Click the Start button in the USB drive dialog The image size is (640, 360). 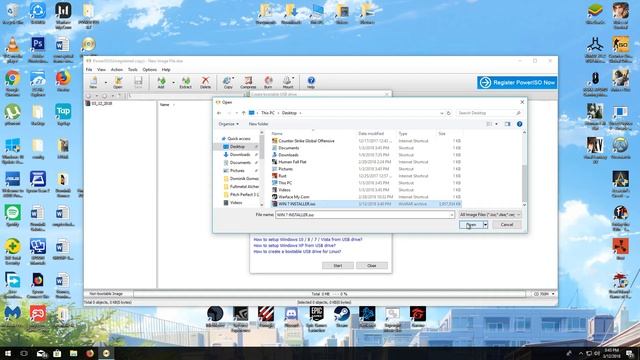click(338, 266)
